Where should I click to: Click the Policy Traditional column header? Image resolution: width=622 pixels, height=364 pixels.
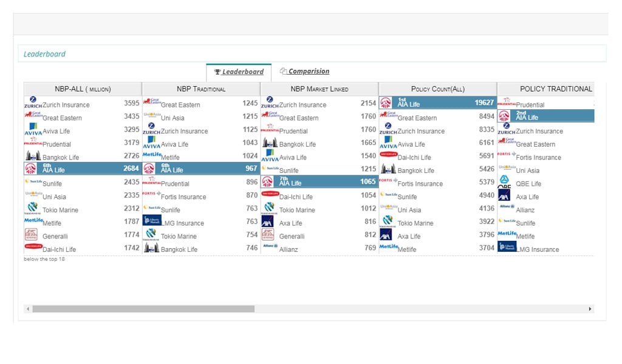546,89
